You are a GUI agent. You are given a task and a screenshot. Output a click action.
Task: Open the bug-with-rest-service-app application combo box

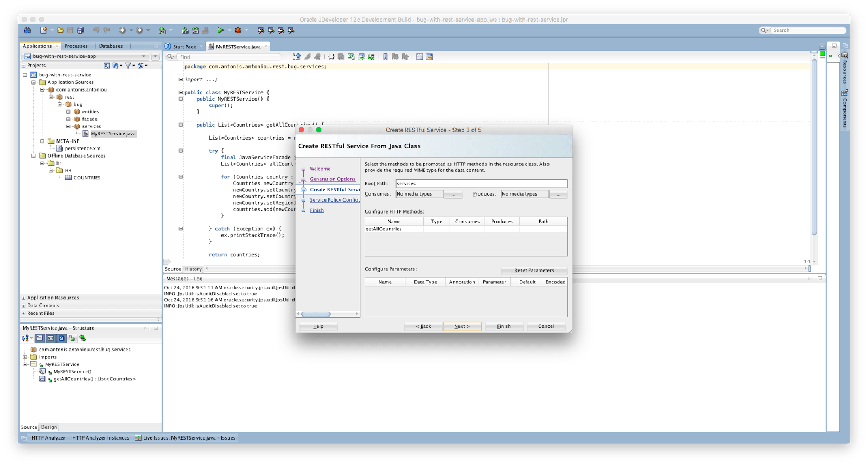click(85, 56)
